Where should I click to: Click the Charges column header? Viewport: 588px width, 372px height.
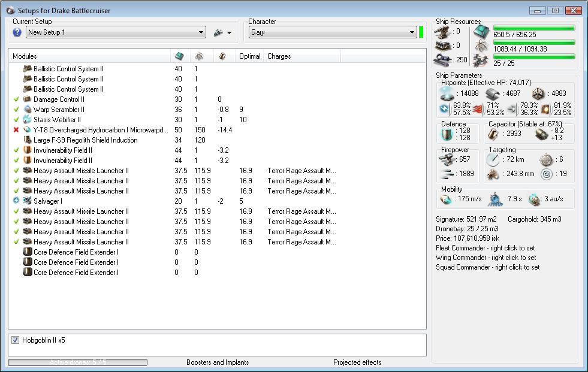click(x=279, y=56)
